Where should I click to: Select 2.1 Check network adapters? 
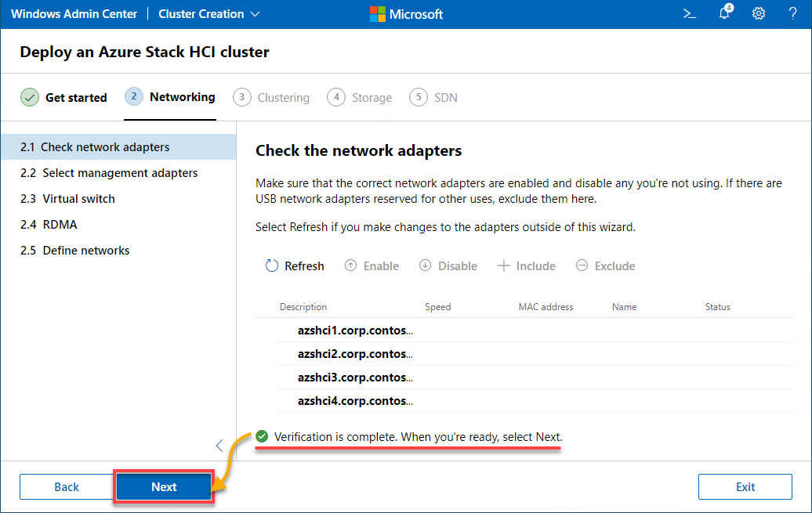118,147
